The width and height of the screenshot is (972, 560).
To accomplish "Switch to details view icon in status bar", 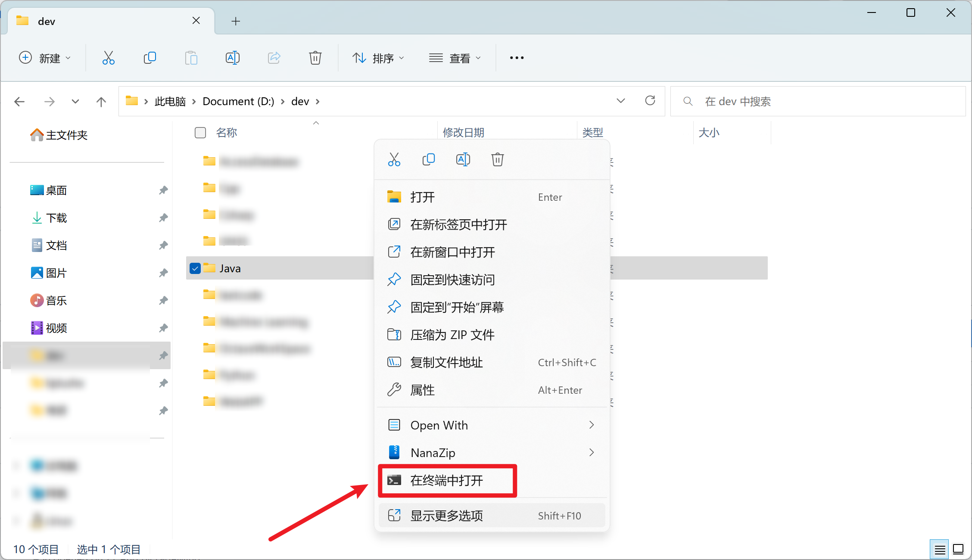I will (x=940, y=550).
